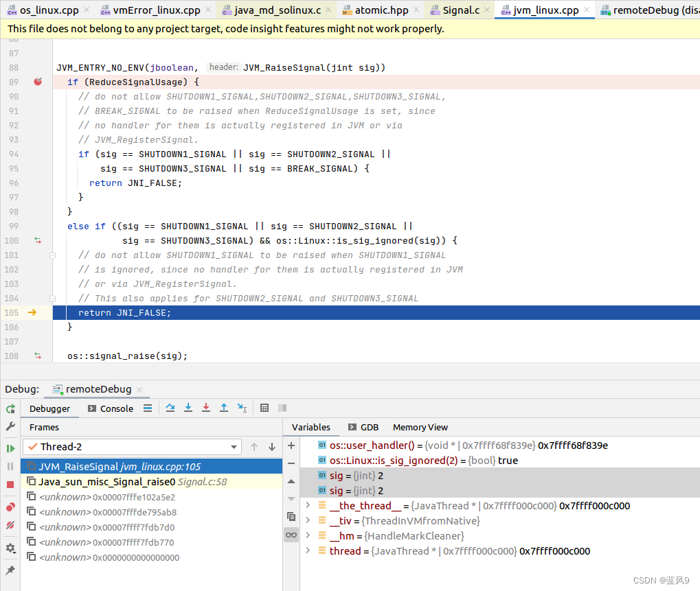This screenshot has height=591, width=700.
Task: Force step into
Action: click(206, 408)
